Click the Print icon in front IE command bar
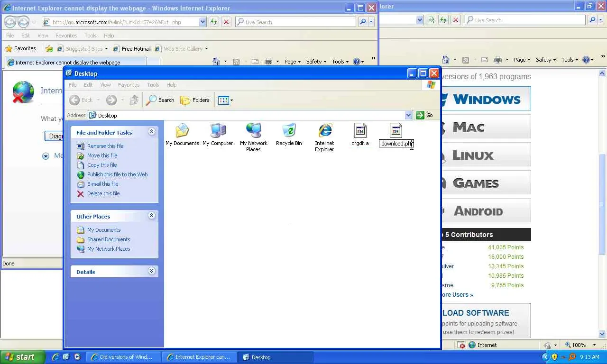The image size is (607, 364). tap(268, 61)
